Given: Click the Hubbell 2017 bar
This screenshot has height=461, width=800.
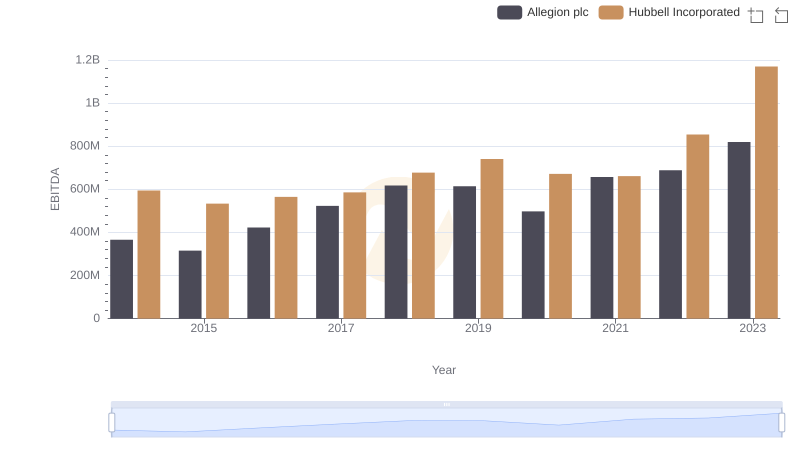Looking at the screenshot, I should coord(355,255).
